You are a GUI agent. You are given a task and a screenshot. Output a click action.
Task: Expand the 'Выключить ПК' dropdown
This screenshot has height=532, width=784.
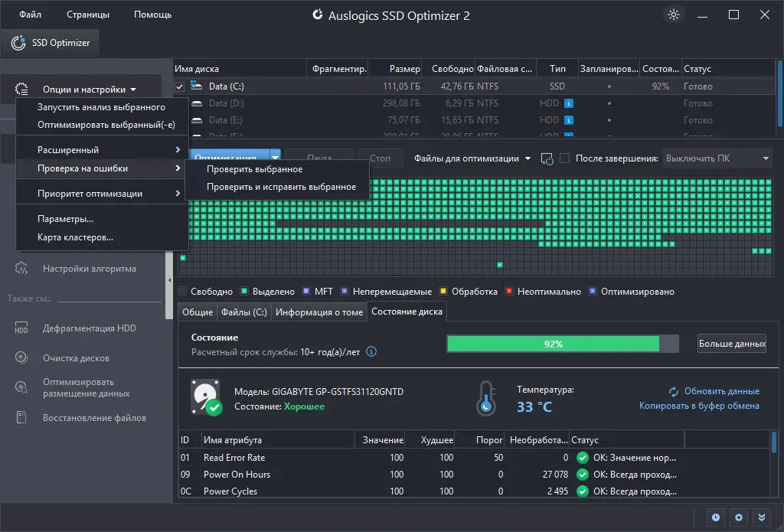point(717,158)
